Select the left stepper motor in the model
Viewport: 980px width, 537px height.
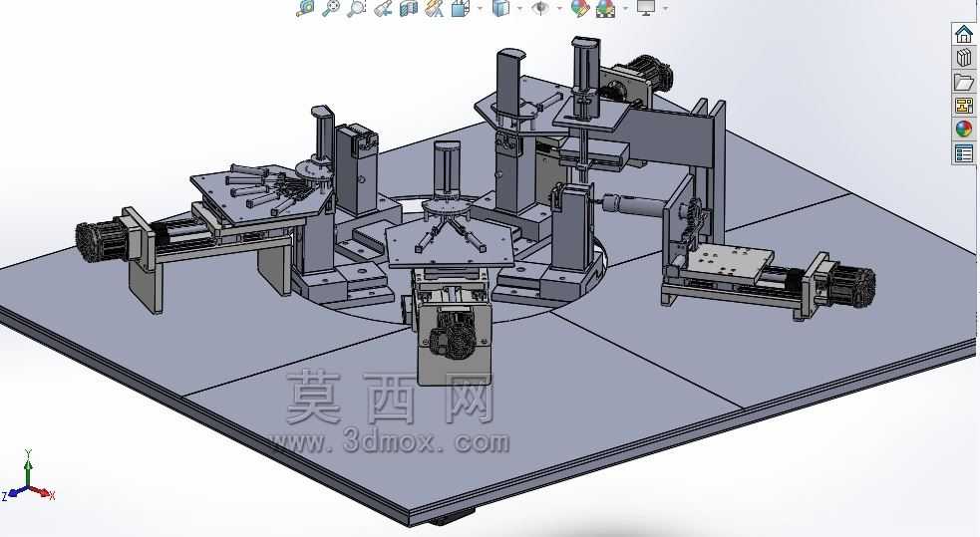click(x=105, y=242)
